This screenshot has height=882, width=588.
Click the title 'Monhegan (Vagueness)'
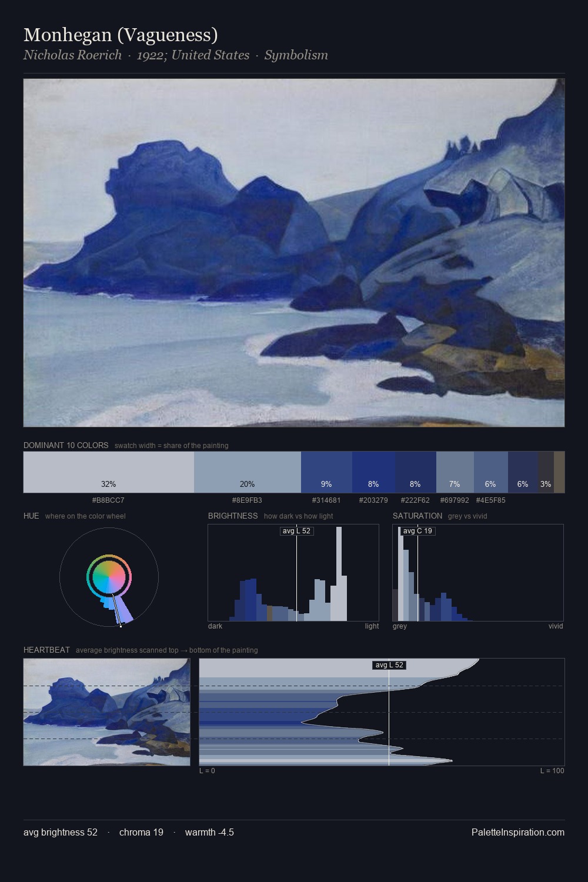(121, 35)
